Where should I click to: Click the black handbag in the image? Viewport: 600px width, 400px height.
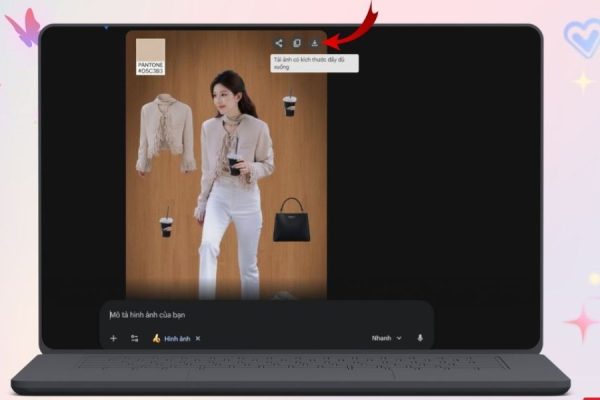291,221
